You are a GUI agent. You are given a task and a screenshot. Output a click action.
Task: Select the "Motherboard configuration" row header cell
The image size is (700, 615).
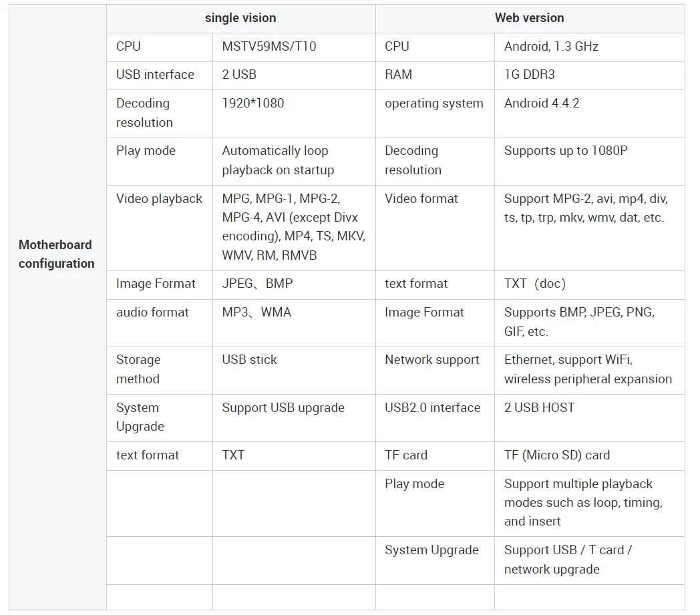coord(57,254)
